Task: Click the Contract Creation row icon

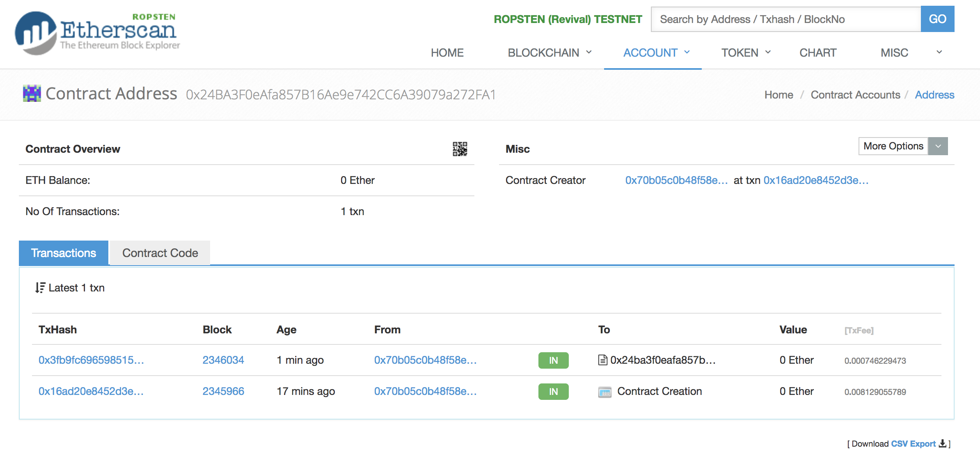Action: pyautogui.click(x=604, y=392)
